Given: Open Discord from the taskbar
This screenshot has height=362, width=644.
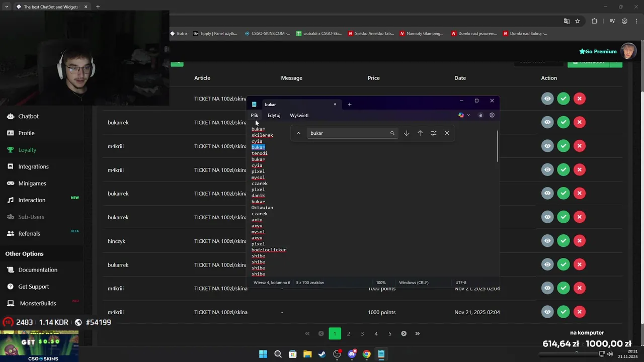Looking at the screenshot, I should 352,354.
